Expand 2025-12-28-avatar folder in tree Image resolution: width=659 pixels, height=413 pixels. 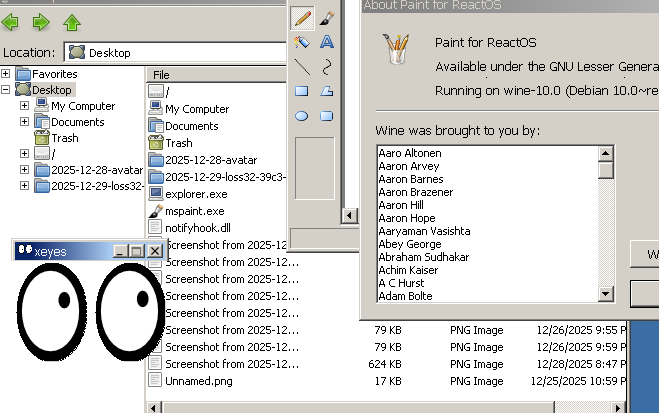click(x=24, y=169)
